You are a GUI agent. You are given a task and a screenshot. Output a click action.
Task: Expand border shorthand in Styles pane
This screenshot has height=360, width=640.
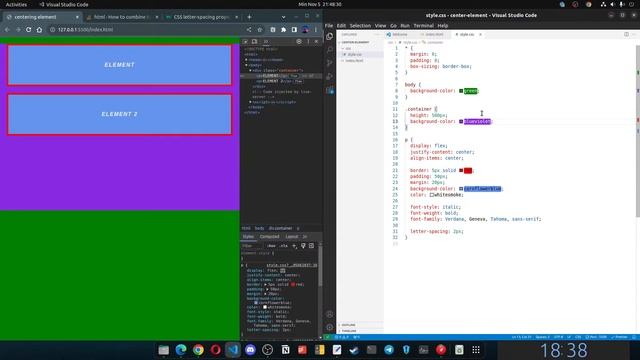coord(266,284)
